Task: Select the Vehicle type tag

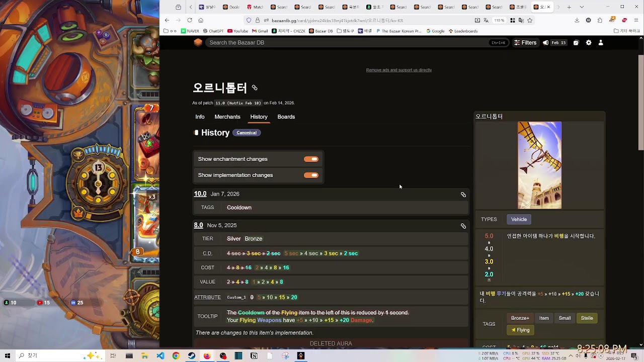Action: click(x=519, y=219)
